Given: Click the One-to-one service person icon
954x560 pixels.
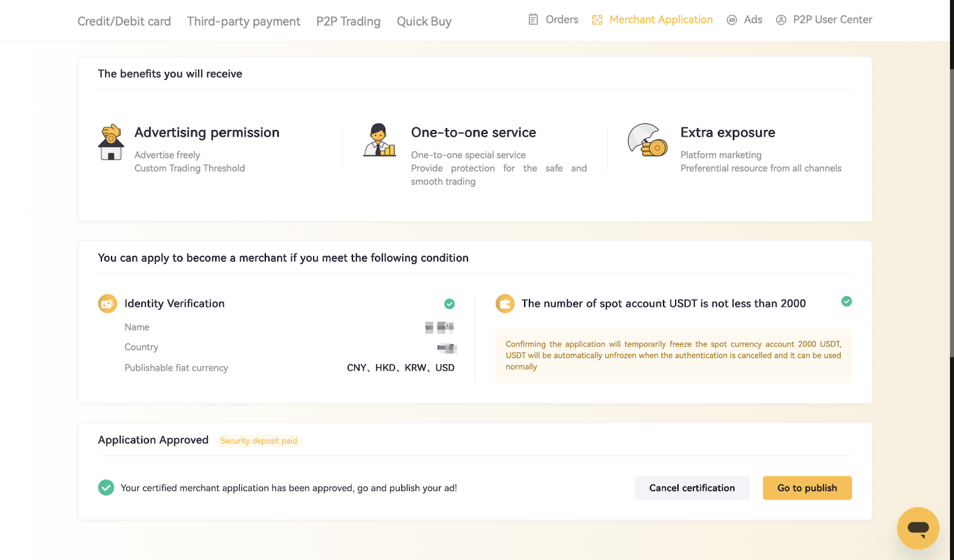Looking at the screenshot, I should 380,141.
